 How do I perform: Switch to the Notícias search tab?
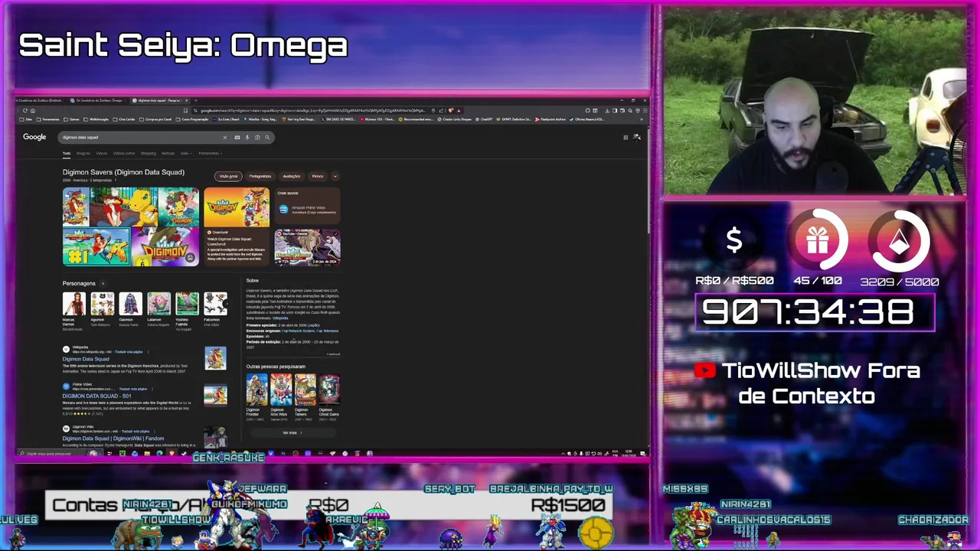point(168,153)
